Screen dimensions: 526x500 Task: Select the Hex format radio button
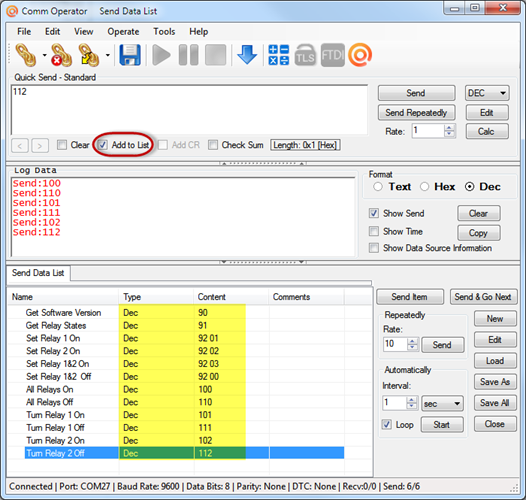tap(424, 187)
